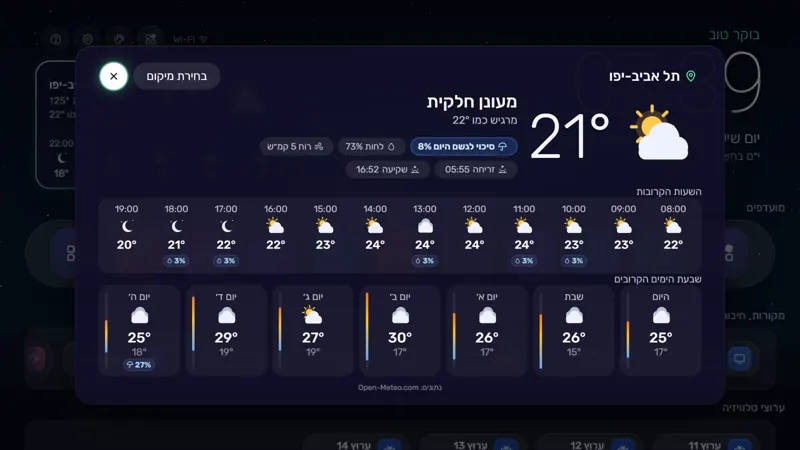This screenshot has height=450, width=800.
Task: Click the 3% rain badge under 17:00
Action: [226, 261]
